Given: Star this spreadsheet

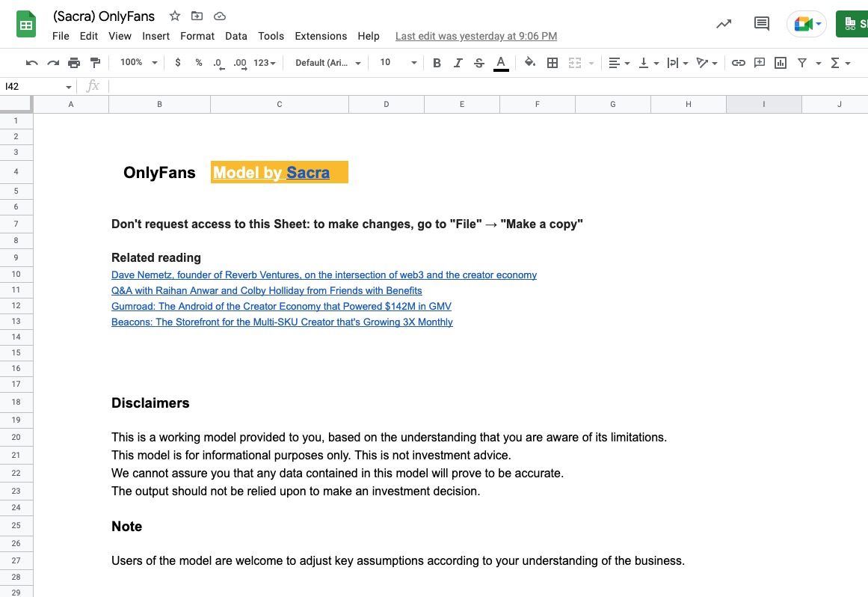Looking at the screenshot, I should coord(175,16).
